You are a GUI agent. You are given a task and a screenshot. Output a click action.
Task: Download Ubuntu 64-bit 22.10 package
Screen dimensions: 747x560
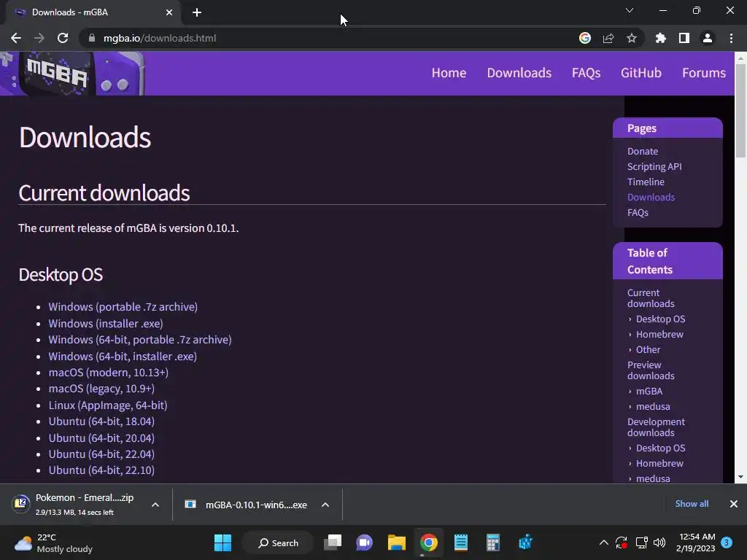(x=101, y=470)
